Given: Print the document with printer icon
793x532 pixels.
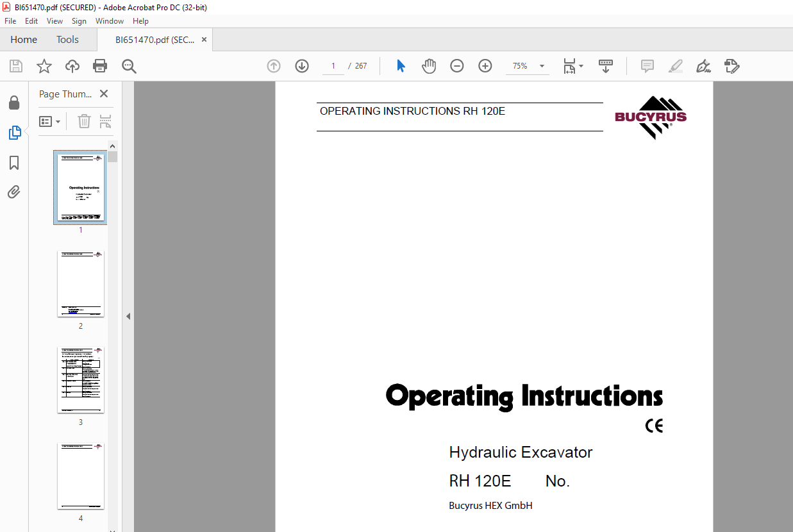Looking at the screenshot, I should [100, 66].
